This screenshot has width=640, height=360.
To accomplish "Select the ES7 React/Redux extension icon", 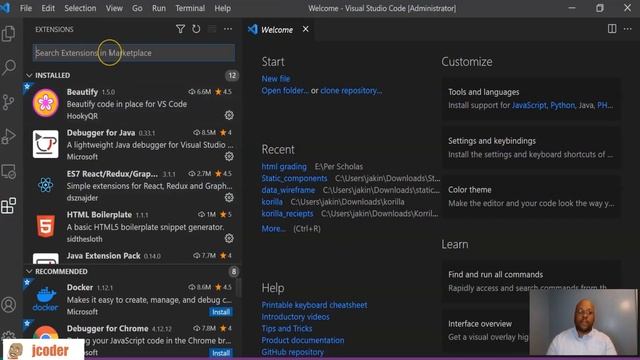I will click(45, 185).
